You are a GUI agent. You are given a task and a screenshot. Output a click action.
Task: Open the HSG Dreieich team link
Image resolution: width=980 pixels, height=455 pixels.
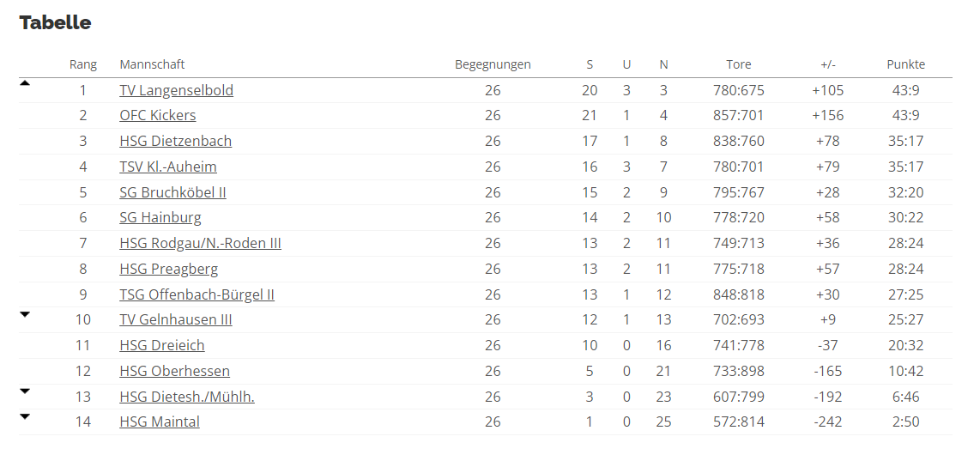tap(162, 346)
